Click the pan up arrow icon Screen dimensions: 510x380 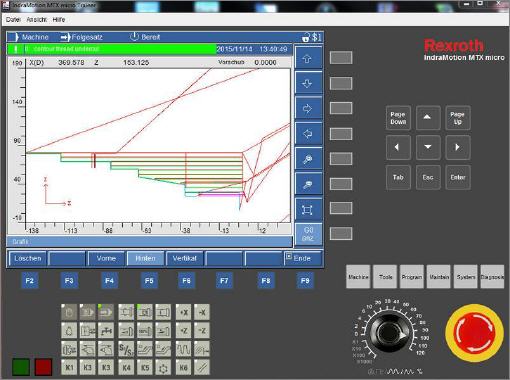tap(308, 58)
